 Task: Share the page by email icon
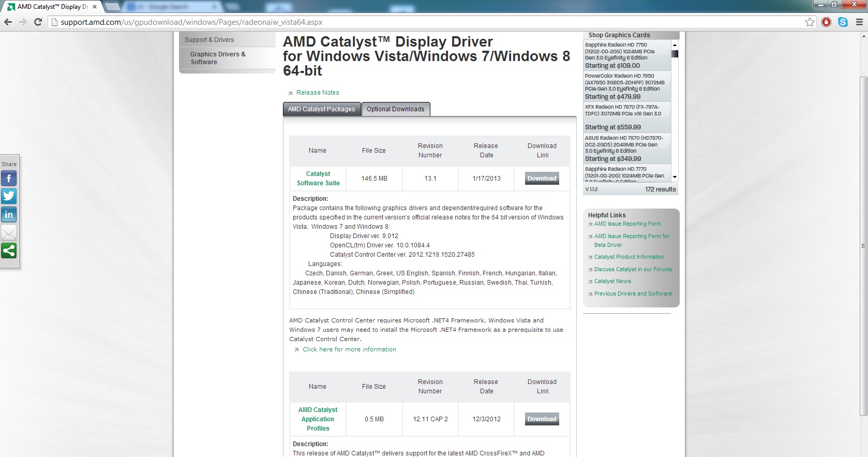[x=9, y=232]
